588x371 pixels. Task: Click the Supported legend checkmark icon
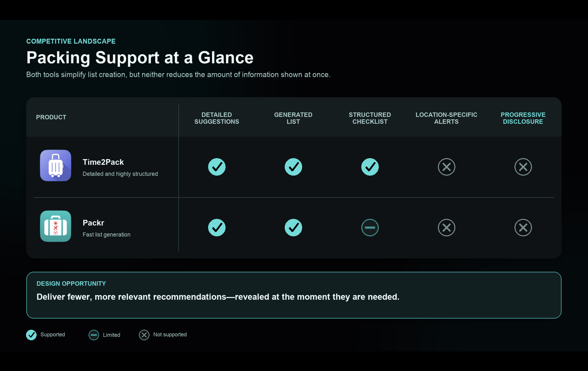tap(31, 335)
